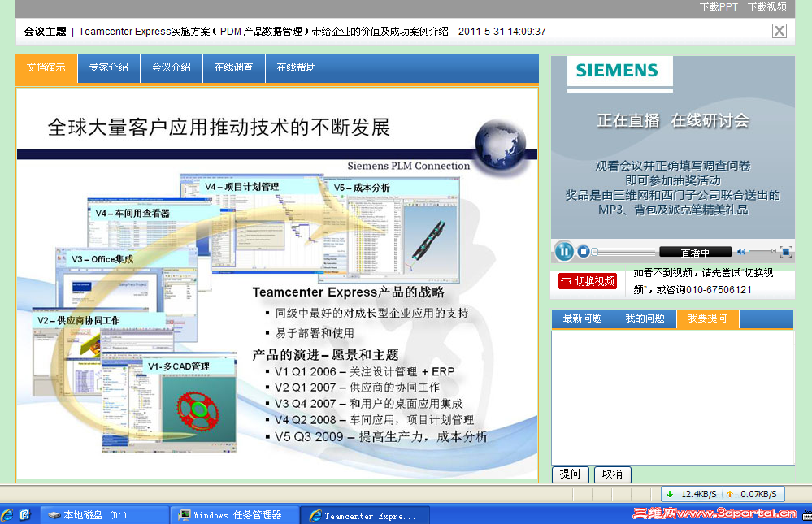Click the second quick-launch browser icon
This screenshot has width=812, height=524.
point(24,515)
